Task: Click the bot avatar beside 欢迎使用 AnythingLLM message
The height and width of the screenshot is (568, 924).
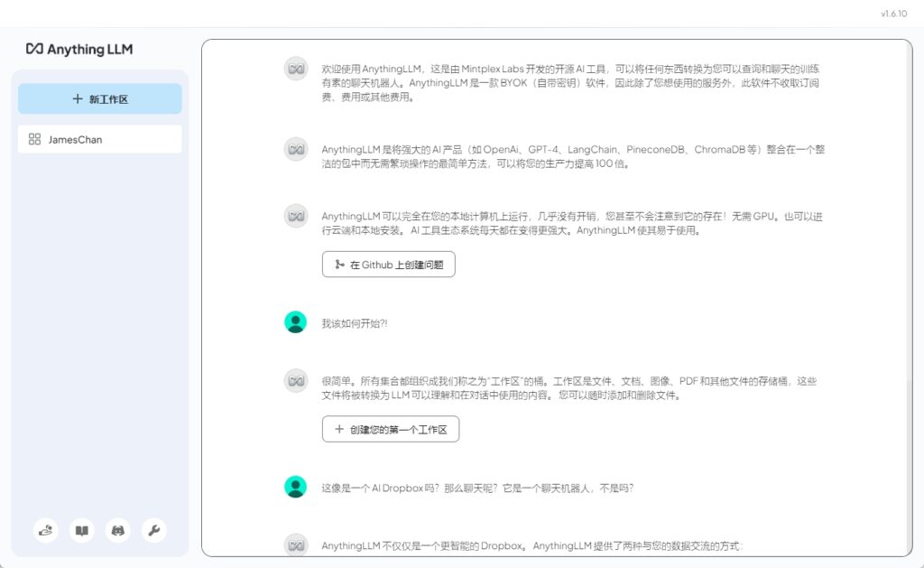Action: tap(296, 69)
